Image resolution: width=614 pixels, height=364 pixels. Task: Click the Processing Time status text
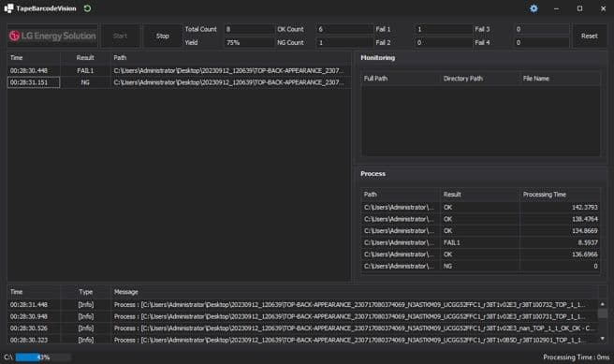tap(576, 357)
